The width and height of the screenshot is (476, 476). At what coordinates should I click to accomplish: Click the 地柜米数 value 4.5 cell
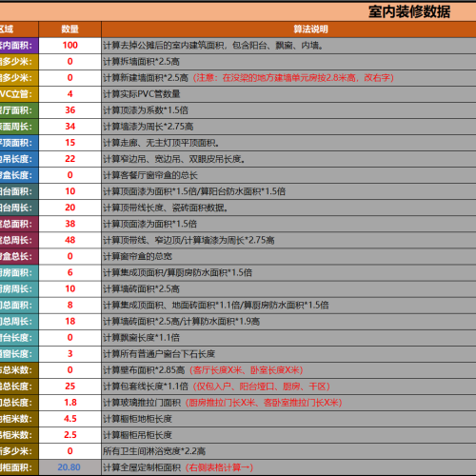(x=69, y=419)
